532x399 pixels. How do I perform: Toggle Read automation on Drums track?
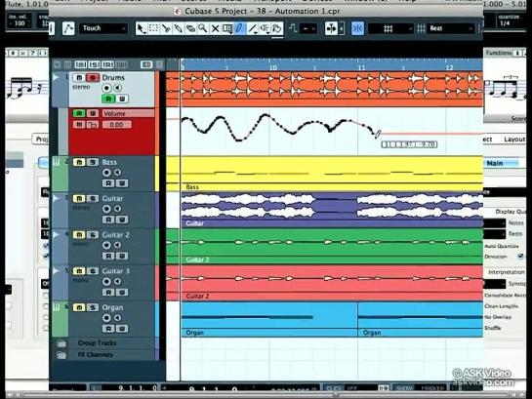108,99
